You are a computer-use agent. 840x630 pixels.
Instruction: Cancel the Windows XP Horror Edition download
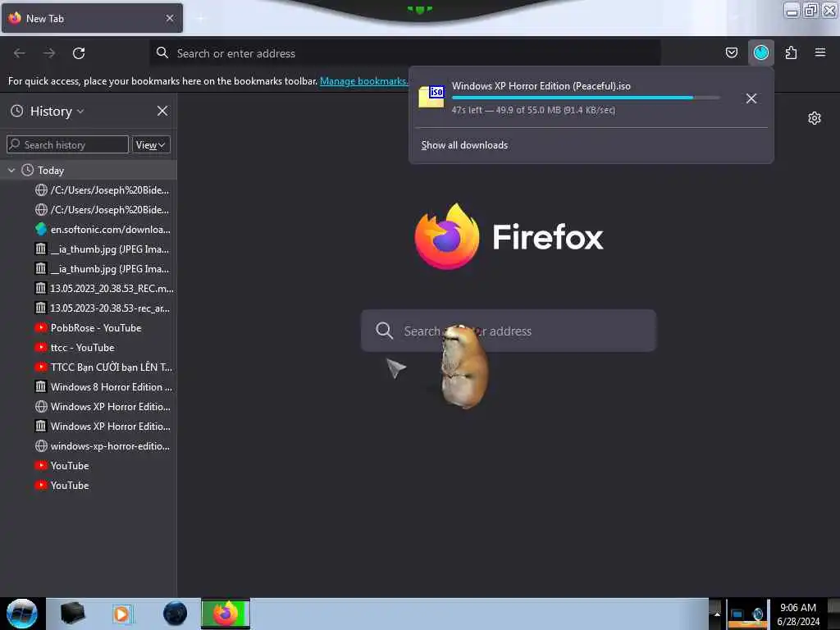click(751, 98)
